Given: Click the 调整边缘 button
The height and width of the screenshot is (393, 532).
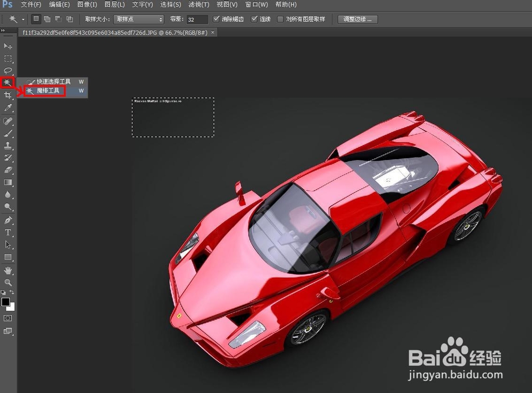Looking at the screenshot, I should coord(358,19).
